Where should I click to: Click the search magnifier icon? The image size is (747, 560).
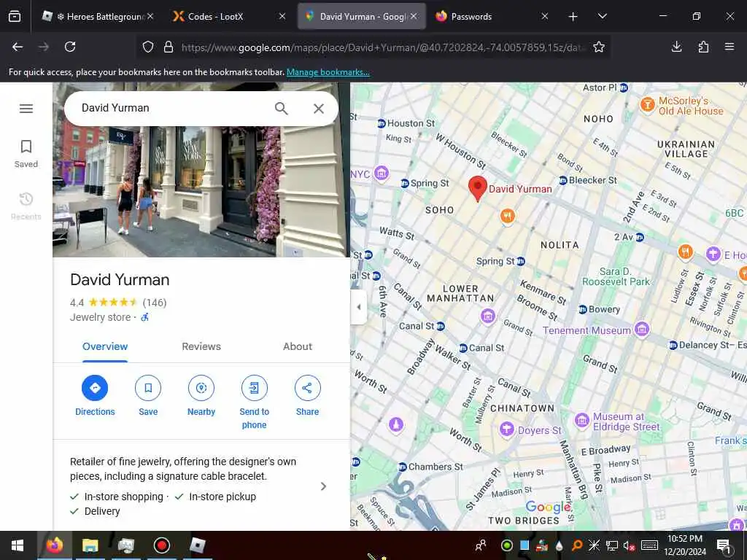(x=281, y=109)
